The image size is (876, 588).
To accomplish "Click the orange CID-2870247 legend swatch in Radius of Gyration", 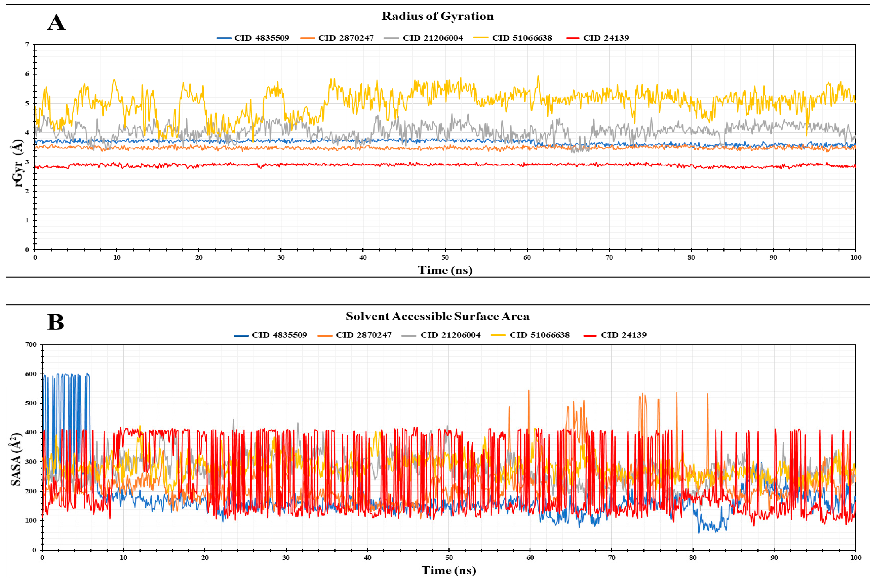I will coord(308,38).
